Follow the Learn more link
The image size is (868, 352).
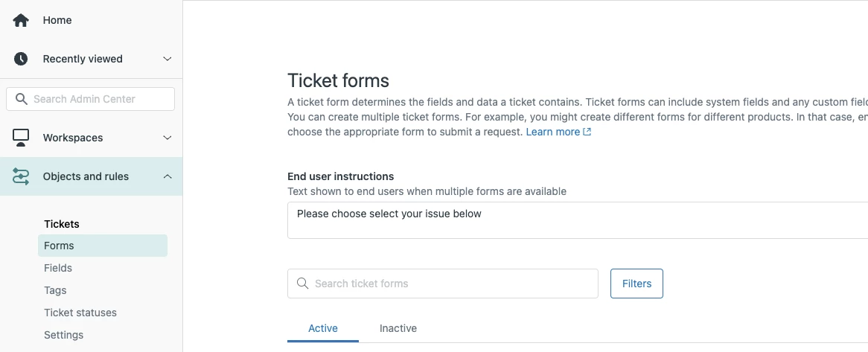click(552, 132)
